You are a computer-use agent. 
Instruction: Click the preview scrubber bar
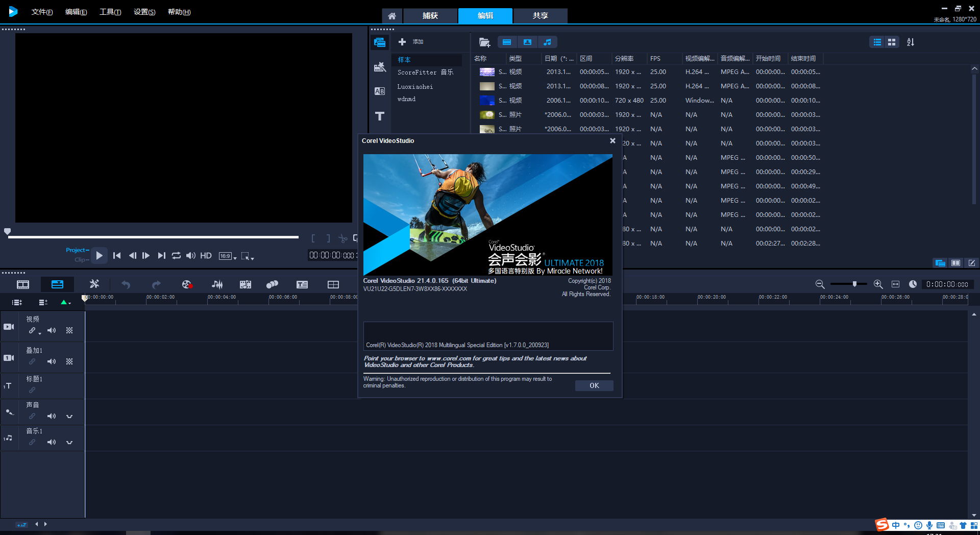pyautogui.click(x=153, y=237)
